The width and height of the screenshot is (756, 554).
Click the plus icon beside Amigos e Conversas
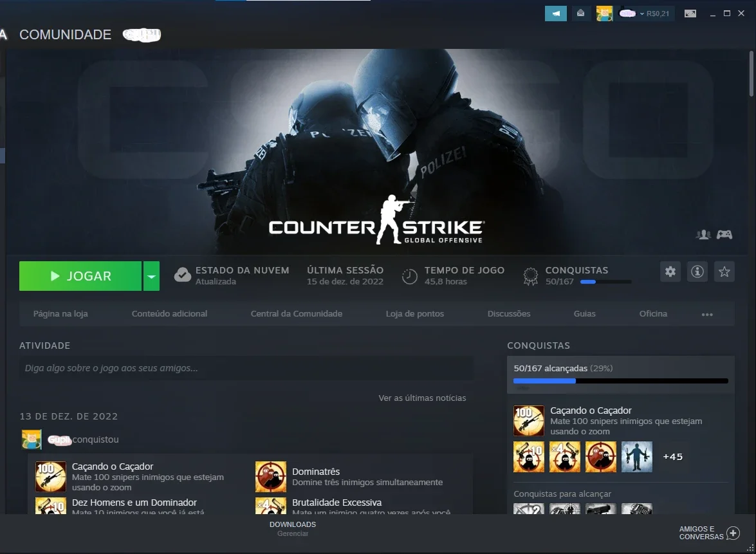pos(733,533)
